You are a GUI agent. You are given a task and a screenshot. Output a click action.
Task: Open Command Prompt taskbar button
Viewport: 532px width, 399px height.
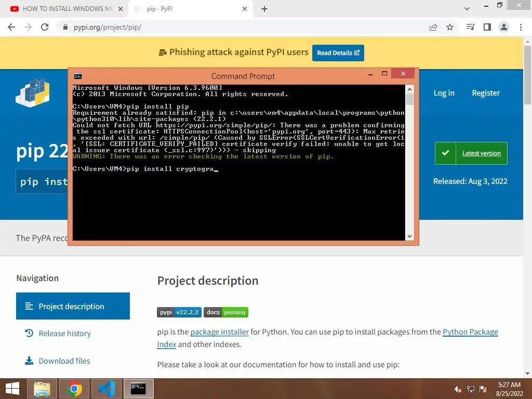point(138,389)
